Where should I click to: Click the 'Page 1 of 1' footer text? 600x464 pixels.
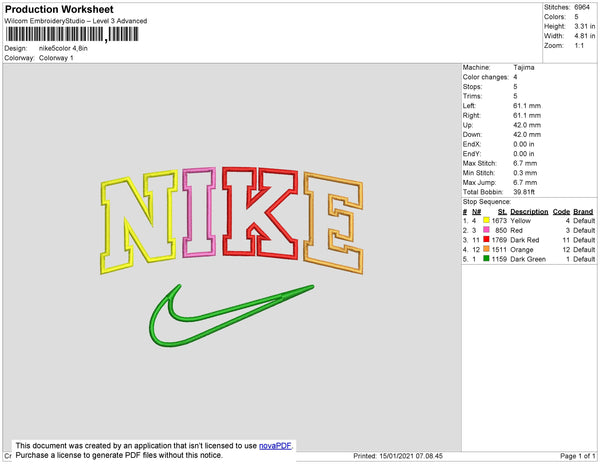coord(578,456)
